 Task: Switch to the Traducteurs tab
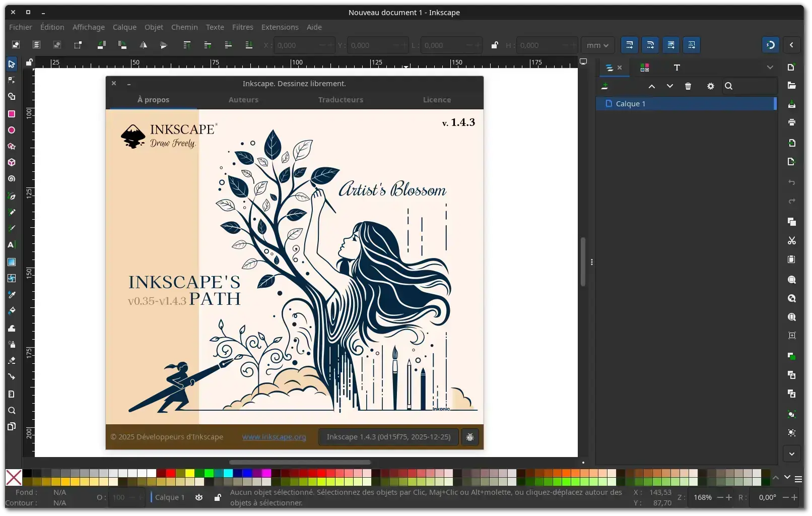341,100
